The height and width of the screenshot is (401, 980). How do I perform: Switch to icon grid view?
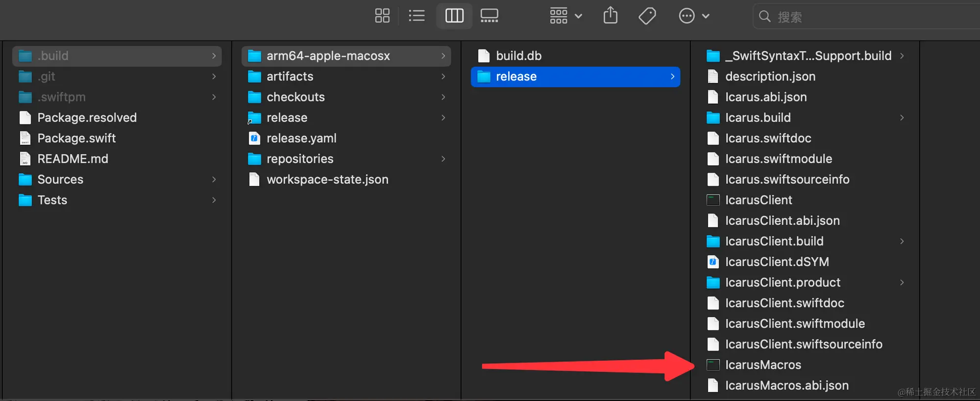pyautogui.click(x=382, y=16)
